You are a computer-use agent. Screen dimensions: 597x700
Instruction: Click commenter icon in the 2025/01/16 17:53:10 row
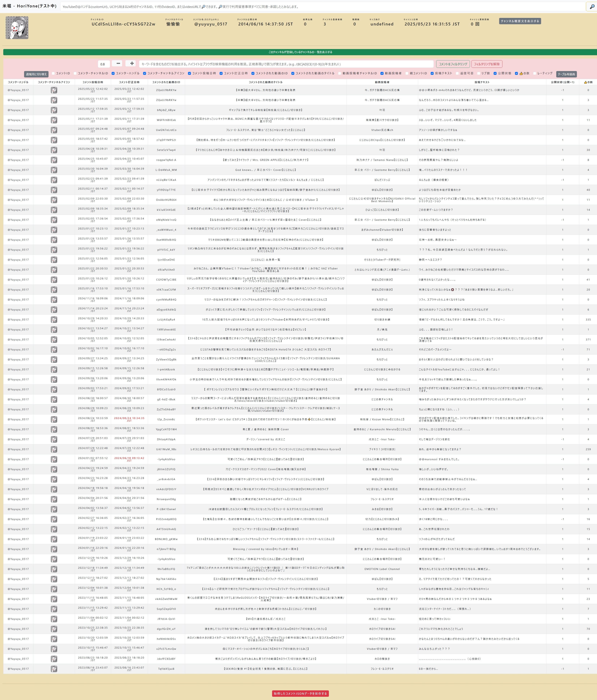click(54, 289)
